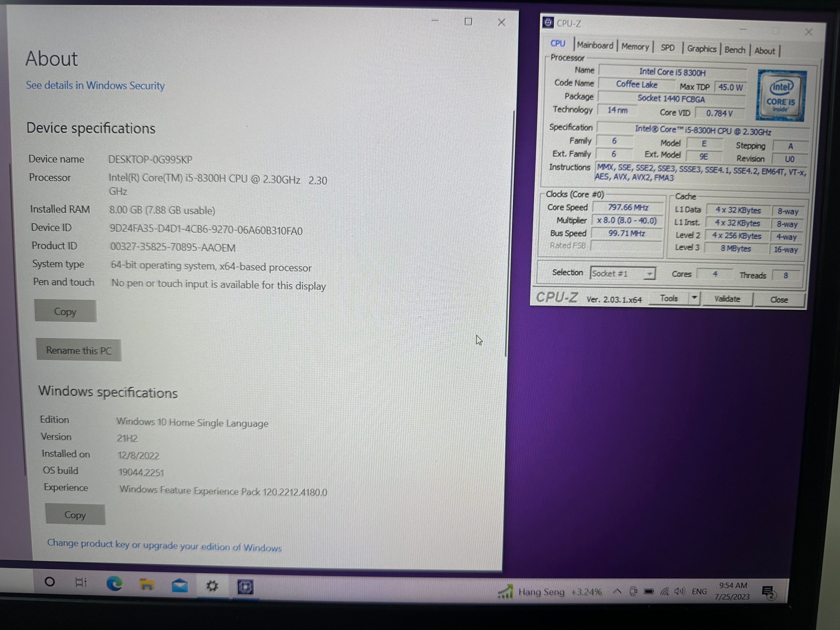The height and width of the screenshot is (630, 840).
Task: Copy the device specifications
Action: 65,311
